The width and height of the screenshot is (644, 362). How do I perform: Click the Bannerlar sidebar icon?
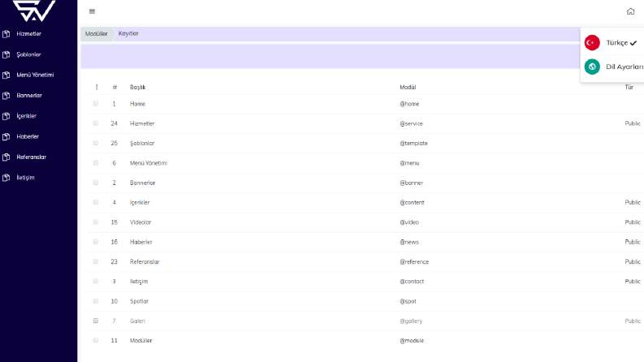click(6, 96)
